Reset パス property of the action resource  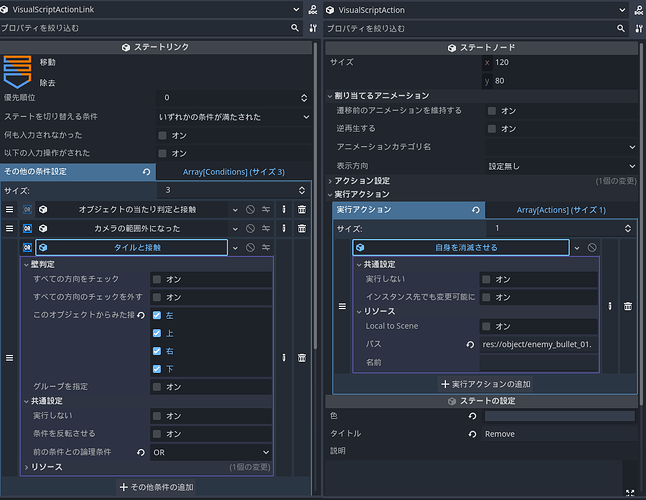[470, 344]
